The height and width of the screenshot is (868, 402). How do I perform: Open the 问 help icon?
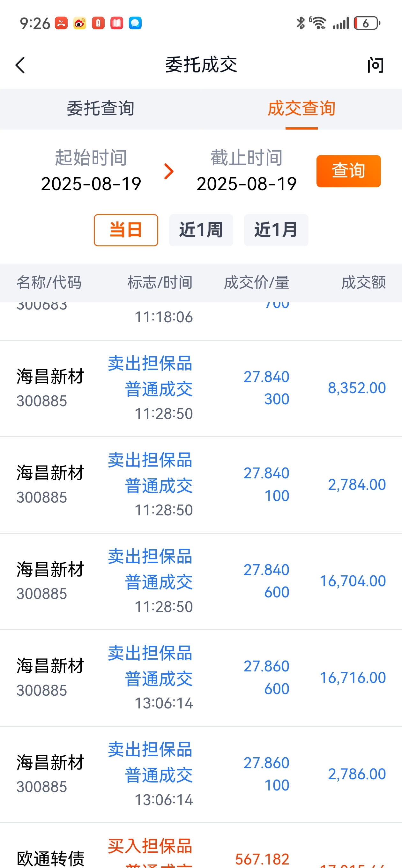(x=376, y=65)
